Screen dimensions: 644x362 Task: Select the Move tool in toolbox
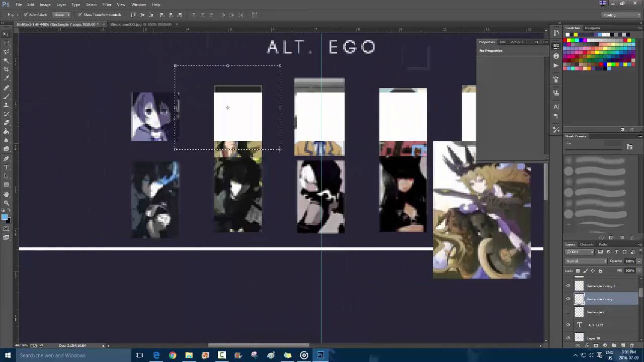(x=7, y=34)
